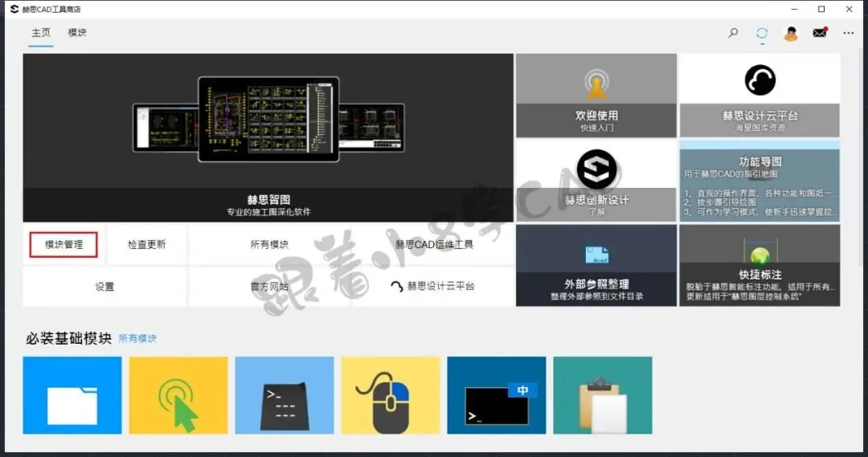Screen dimensions: 868x457
Task: Click 赫思设计云平台 button in the bottom row
Action: tap(433, 287)
